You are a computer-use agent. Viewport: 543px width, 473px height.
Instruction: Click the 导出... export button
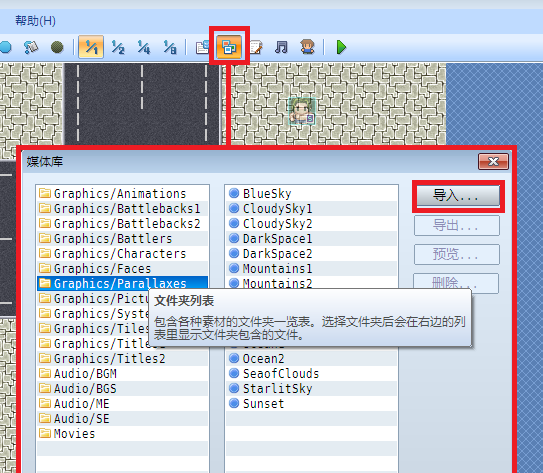pos(457,225)
